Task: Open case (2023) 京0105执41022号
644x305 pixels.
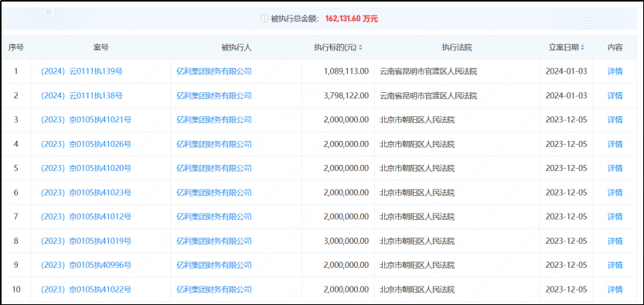Action: 87,290
